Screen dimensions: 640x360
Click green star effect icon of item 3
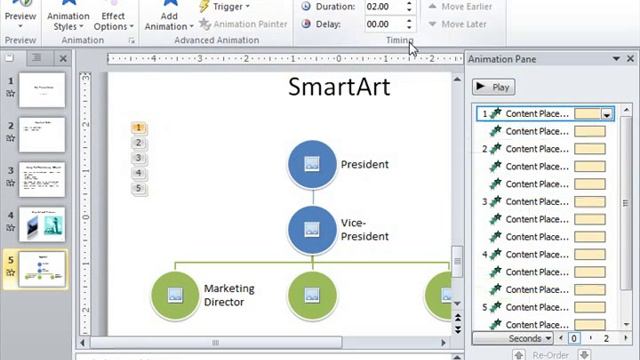coord(495,201)
